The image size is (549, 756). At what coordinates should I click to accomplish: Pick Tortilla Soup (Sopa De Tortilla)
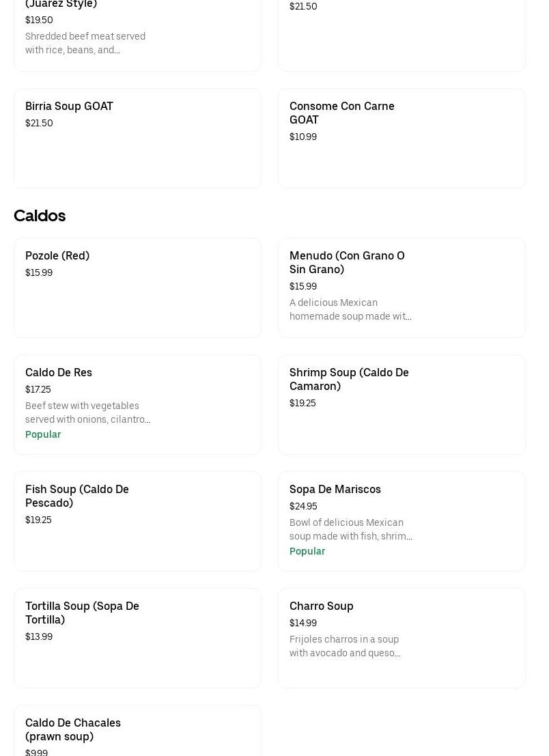tap(82, 613)
